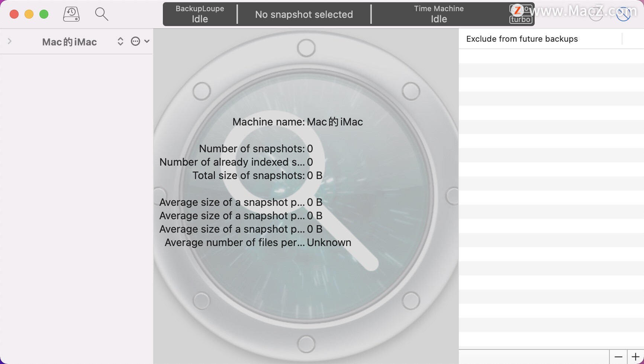This screenshot has width=644, height=364.
Task: Expand the Mac的iMac sidebar chevron
Action: pos(10,41)
